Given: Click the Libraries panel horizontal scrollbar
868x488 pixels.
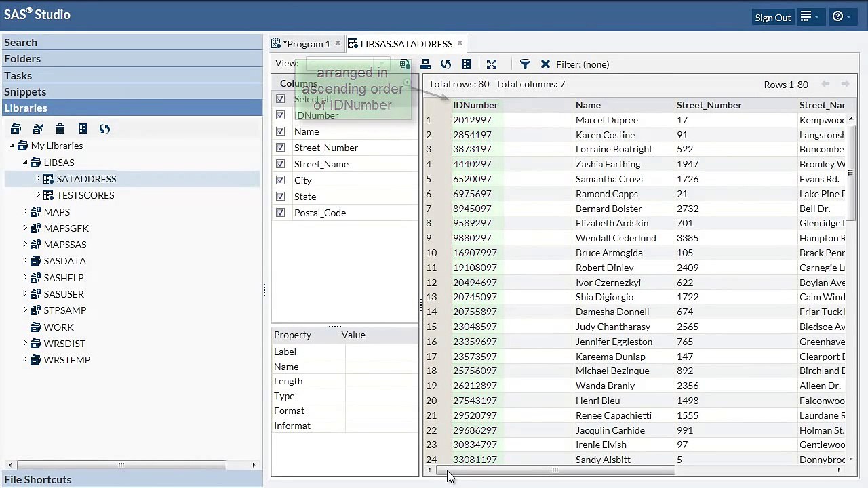Looking at the screenshot, I should pos(121,465).
